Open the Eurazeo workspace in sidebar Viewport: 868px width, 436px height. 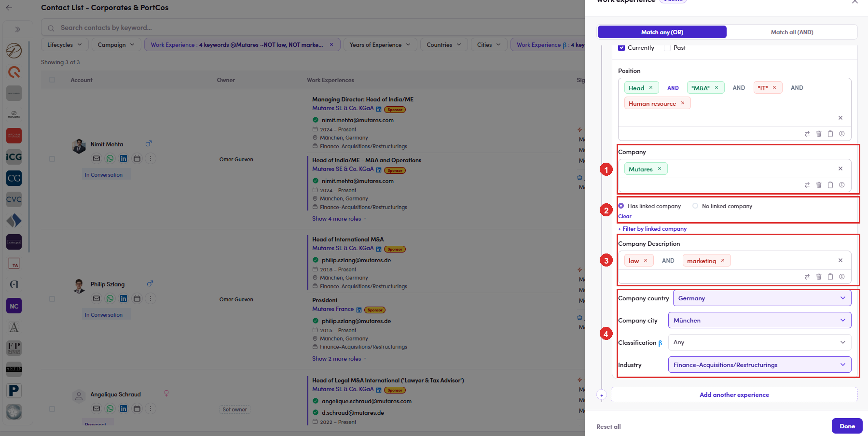14,114
